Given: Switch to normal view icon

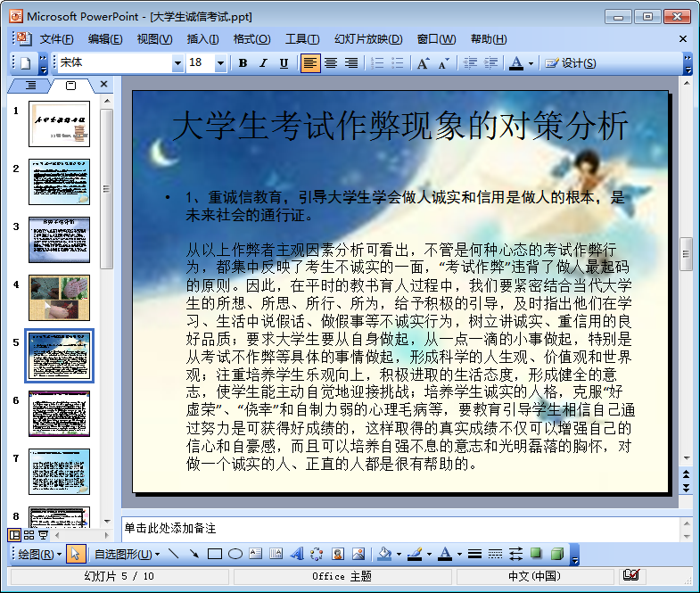Looking at the screenshot, I should coord(15,534).
